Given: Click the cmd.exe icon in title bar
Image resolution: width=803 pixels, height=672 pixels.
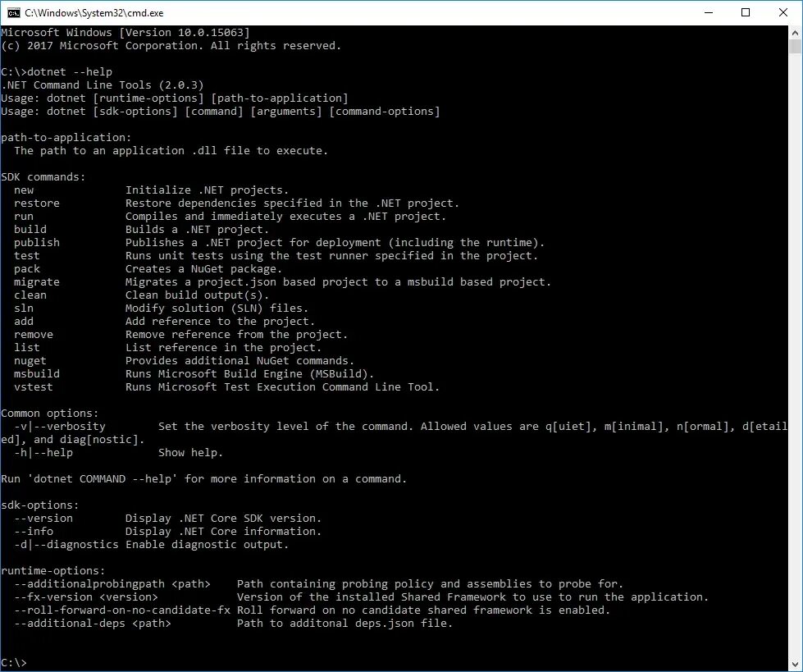Looking at the screenshot, I should (x=13, y=13).
